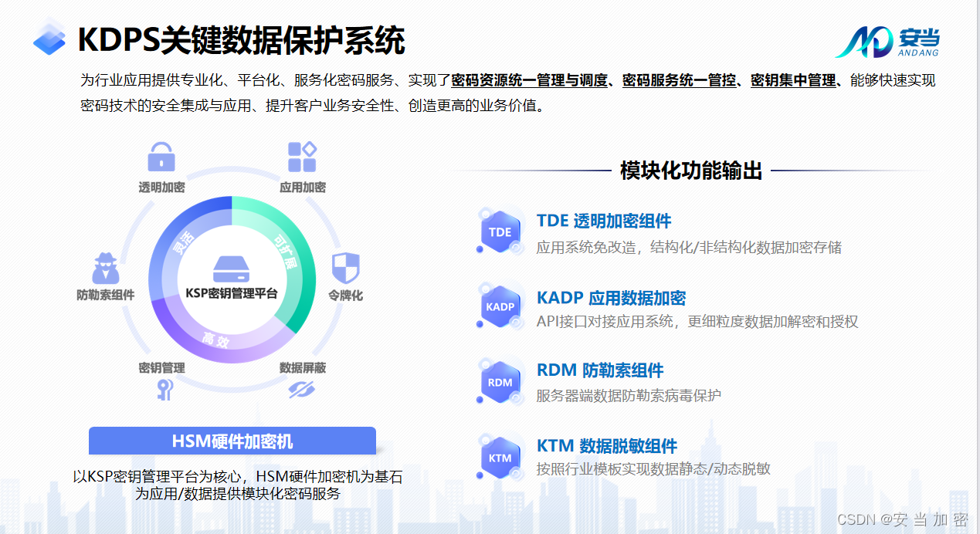Click the server icon in KSP circle
The height and width of the screenshot is (534, 980).
[x=232, y=269]
